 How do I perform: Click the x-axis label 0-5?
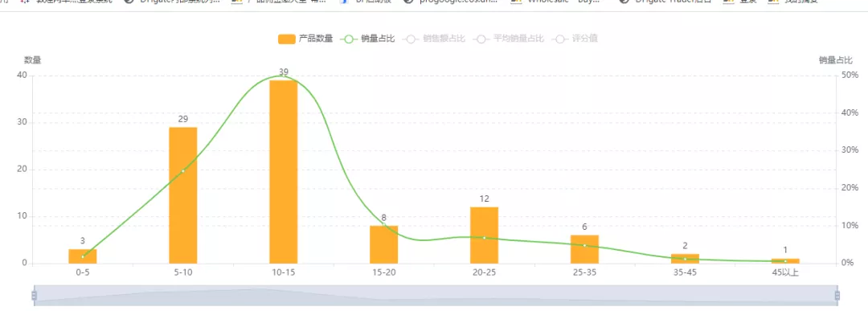(83, 272)
